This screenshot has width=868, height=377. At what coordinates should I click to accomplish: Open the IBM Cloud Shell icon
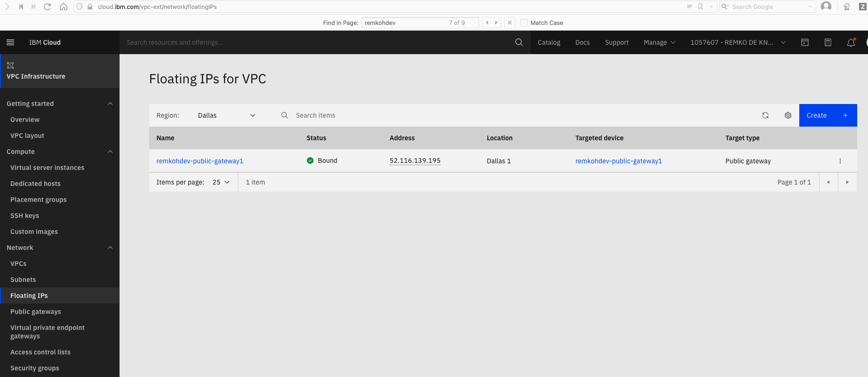[x=805, y=42]
